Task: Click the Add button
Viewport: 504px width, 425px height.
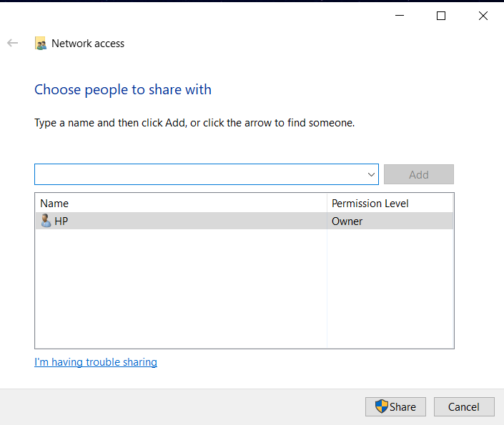Action: click(419, 174)
